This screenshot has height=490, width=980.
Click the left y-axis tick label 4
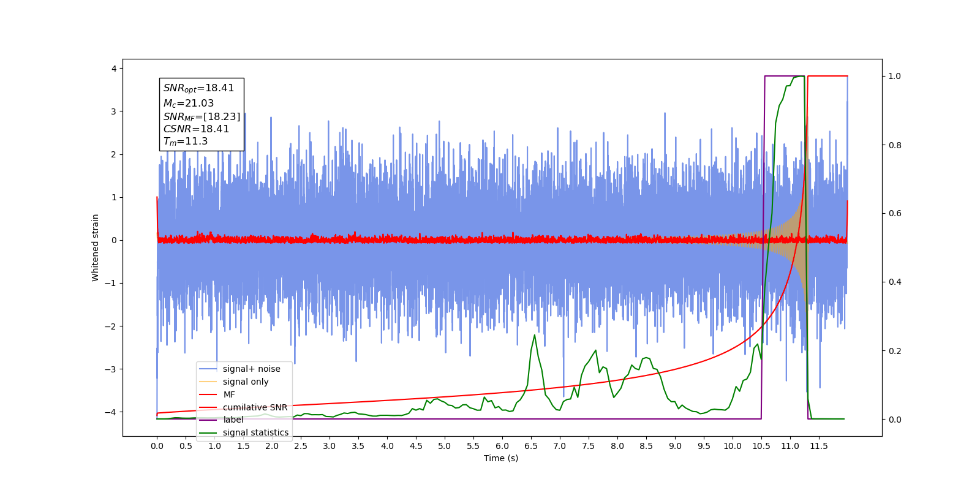[x=114, y=69]
